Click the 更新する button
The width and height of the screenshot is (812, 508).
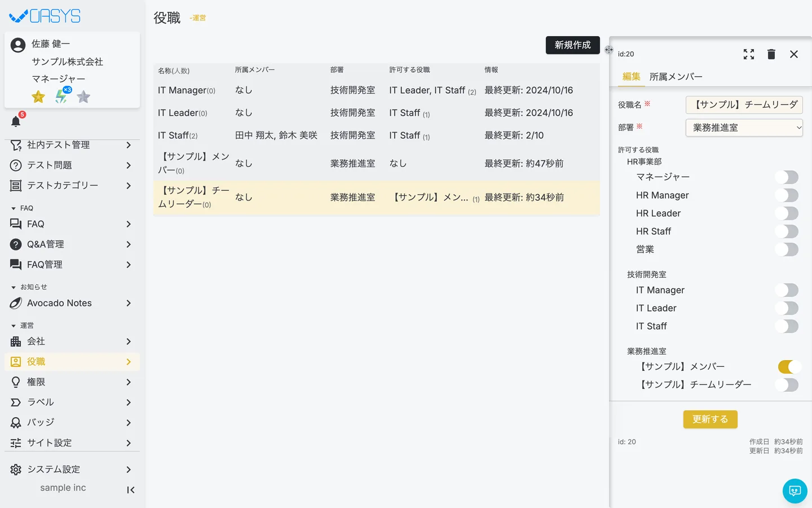(x=710, y=419)
